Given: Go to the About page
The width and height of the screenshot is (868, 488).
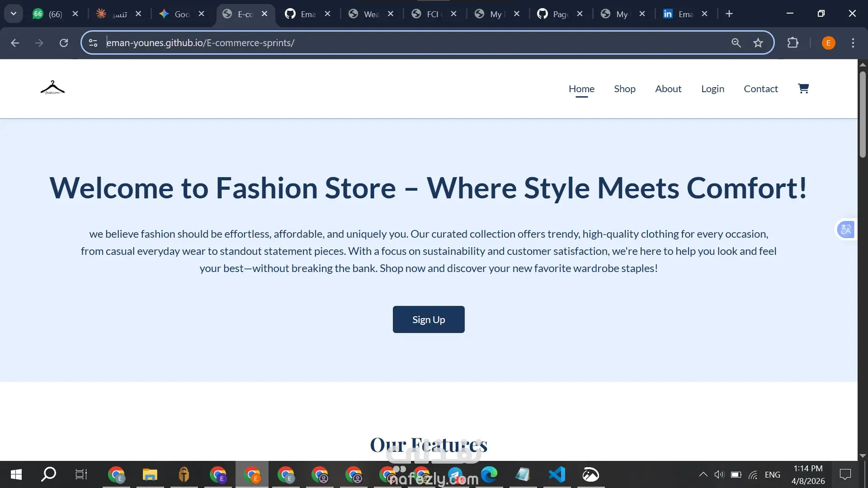Looking at the screenshot, I should coord(668,89).
